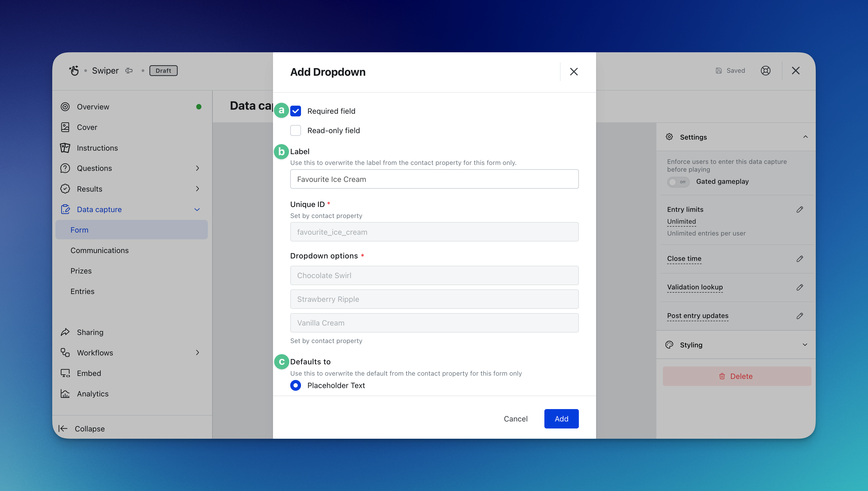Go to Prizes in the sidebar
Viewport: 868px width, 491px height.
tap(81, 271)
